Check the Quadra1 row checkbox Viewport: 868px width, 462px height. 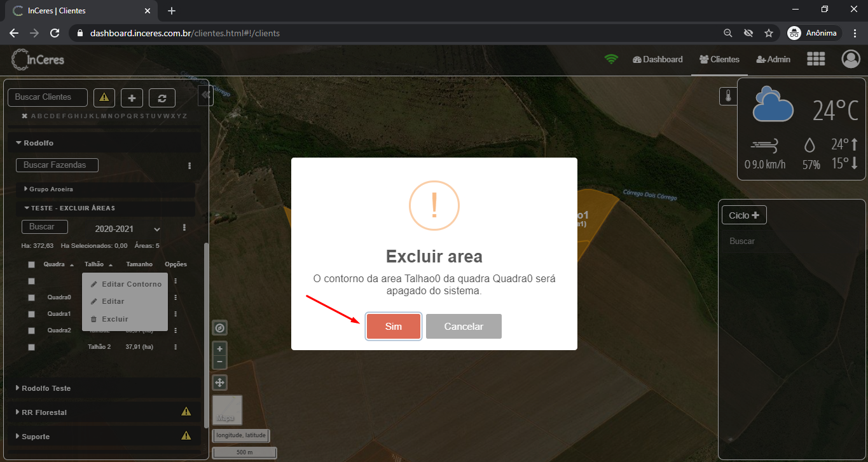(x=31, y=314)
